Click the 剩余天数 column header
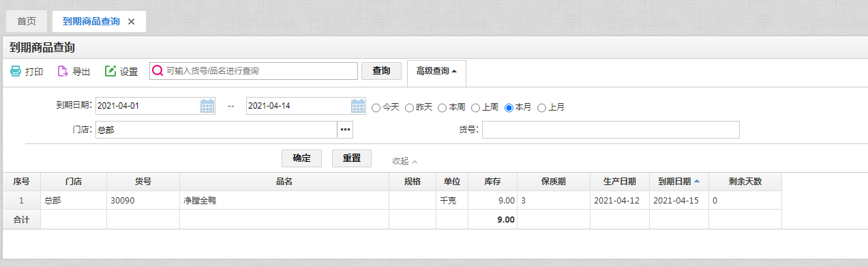Screen dimensions: 868x267 tap(745, 182)
